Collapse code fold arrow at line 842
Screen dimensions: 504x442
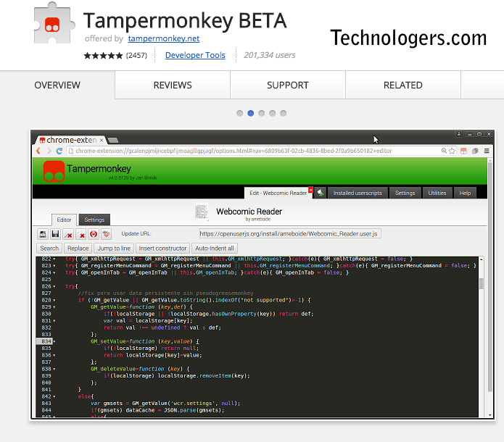coord(54,396)
